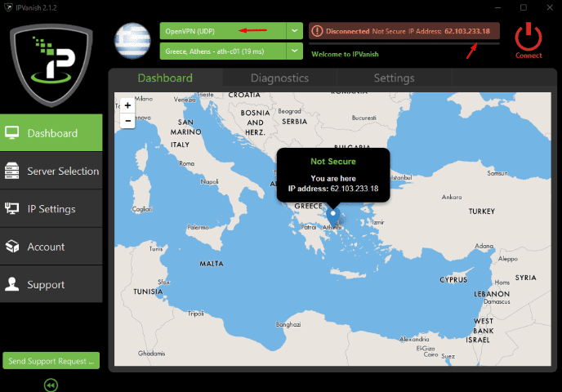Viewport: 562px width, 392px height.
Task: Click the IPVanish title bar app icon
Action: tap(8, 7)
